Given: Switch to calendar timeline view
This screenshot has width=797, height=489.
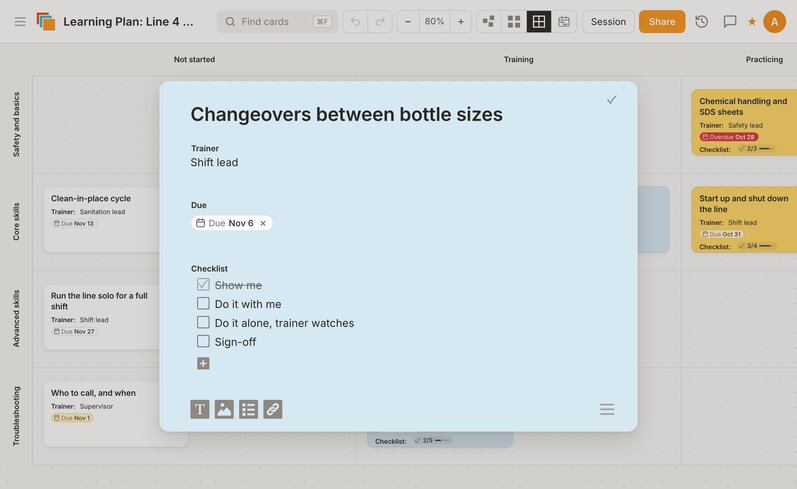Looking at the screenshot, I should 564,22.
